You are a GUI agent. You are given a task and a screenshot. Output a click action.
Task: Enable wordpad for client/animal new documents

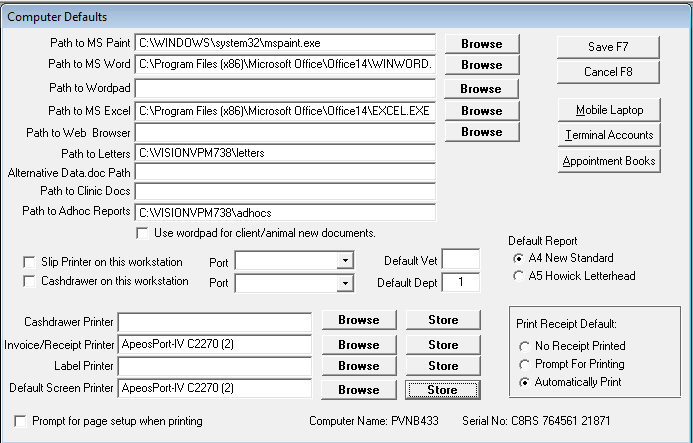click(142, 233)
